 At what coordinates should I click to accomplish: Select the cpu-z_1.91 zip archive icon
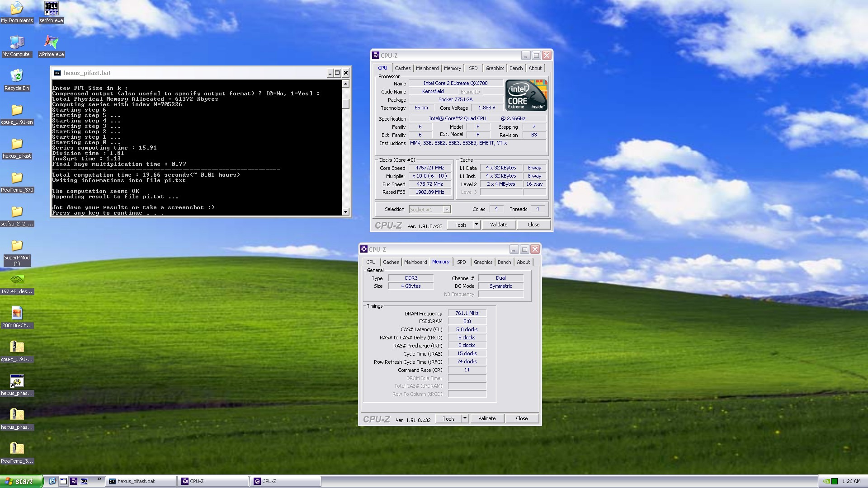pos(17,351)
